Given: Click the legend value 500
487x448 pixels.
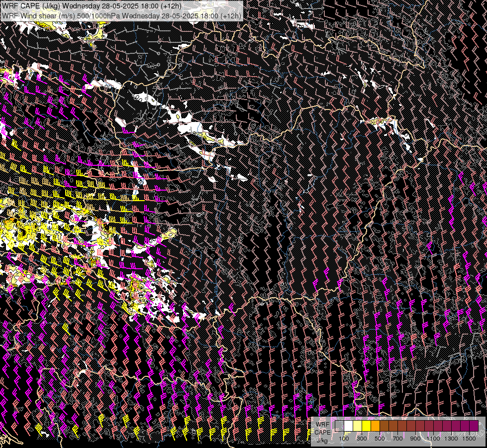Looking at the screenshot, I should coord(380,439).
